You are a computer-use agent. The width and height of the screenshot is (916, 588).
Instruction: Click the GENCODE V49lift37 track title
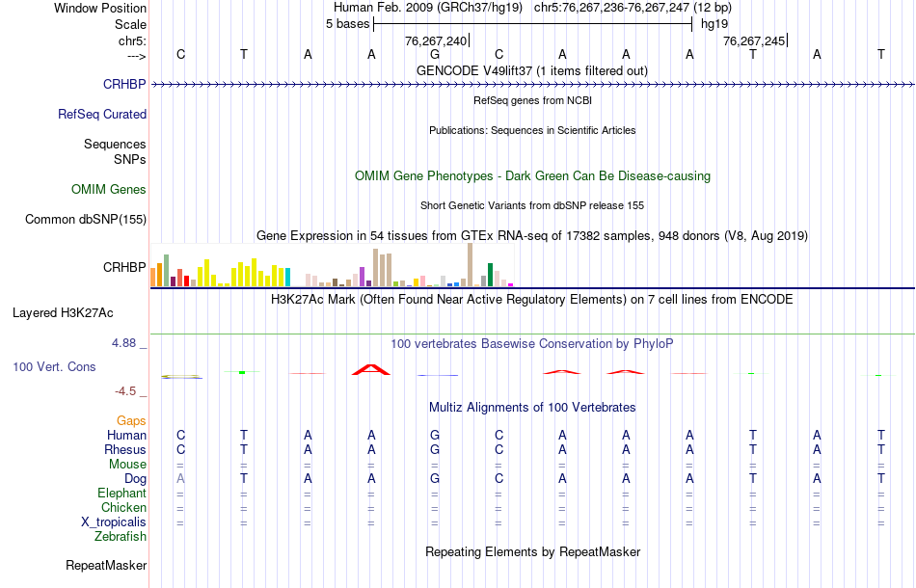531,70
